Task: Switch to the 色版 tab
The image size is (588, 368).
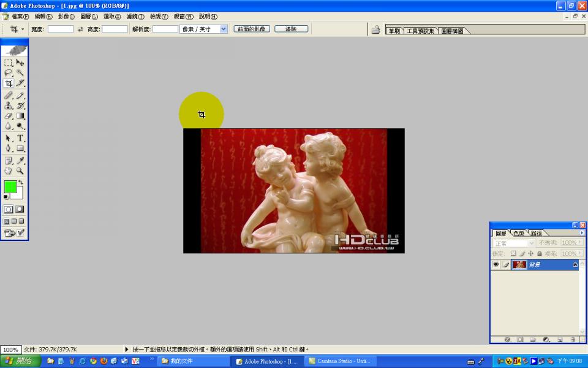Action: [519, 233]
